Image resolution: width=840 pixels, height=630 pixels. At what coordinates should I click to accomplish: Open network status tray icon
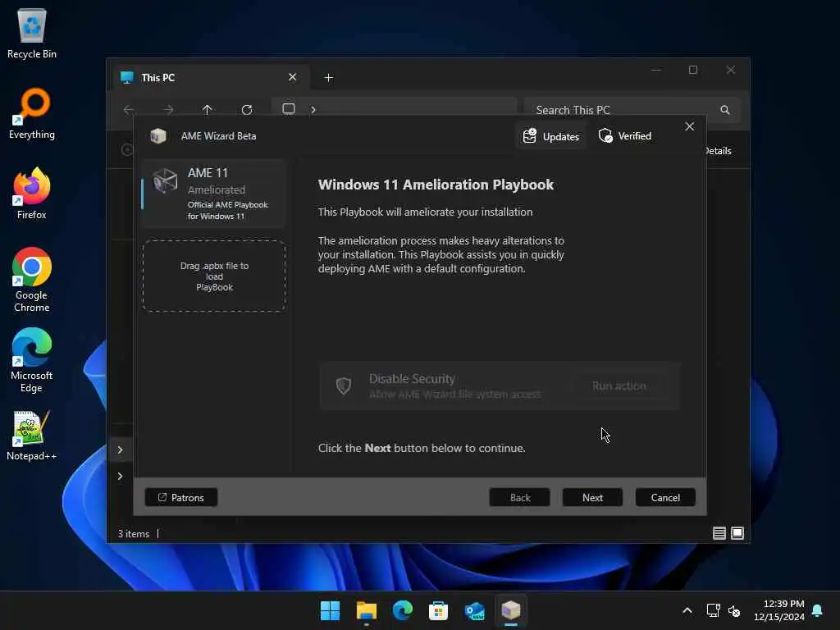coord(713,610)
